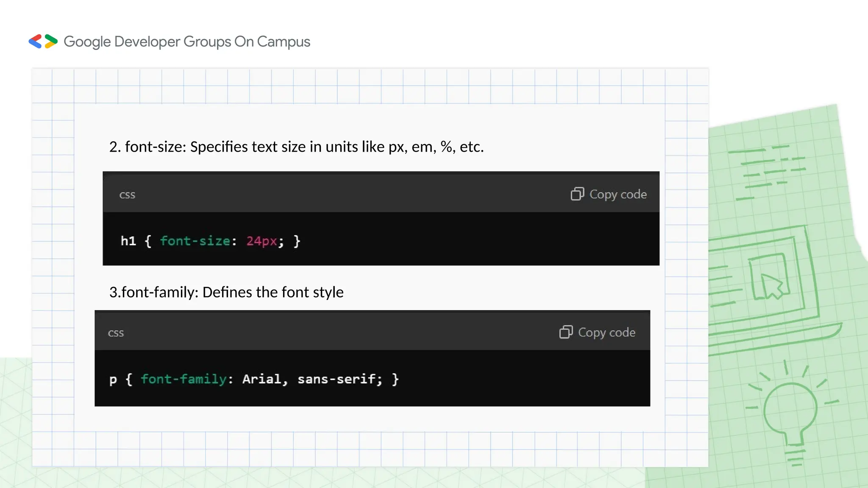Click the Google Developer Groups chevron logo
This screenshot has height=488, width=868.
pos(43,42)
